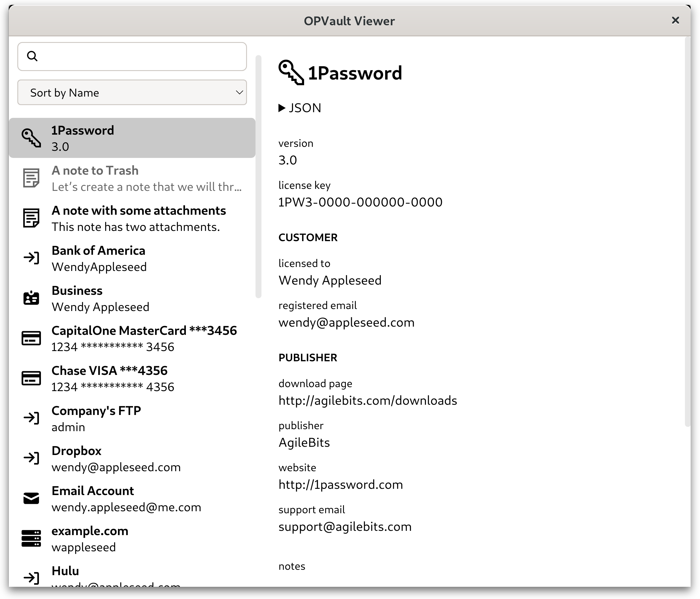Click the publisher value AgileBits
The width and height of the screenshot is (700, 599).
304,442
